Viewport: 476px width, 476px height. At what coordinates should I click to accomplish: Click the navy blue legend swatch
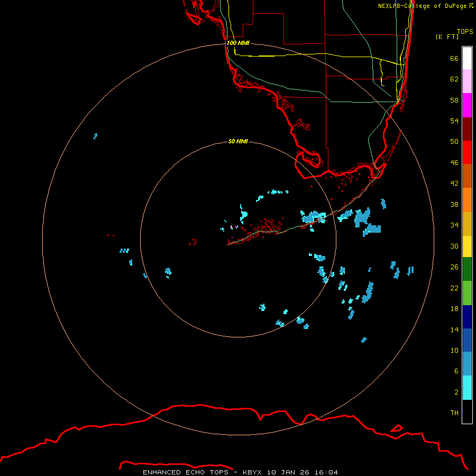coord(467,317)
